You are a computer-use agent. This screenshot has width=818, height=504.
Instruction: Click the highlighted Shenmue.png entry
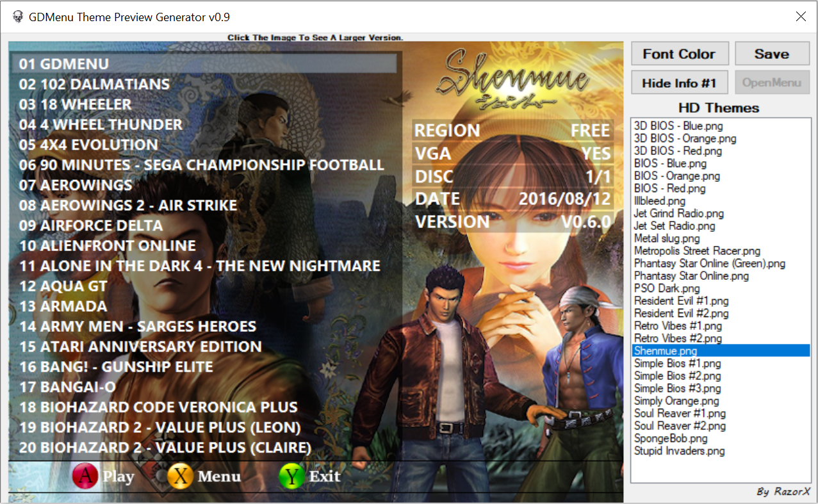(721, 351)
